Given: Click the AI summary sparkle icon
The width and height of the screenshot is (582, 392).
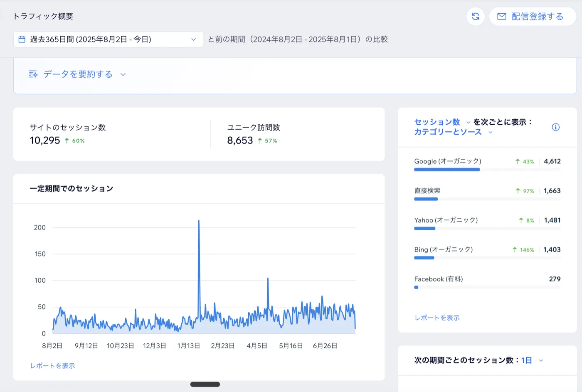Looking at the screenshot, I should tap(33, 74).
